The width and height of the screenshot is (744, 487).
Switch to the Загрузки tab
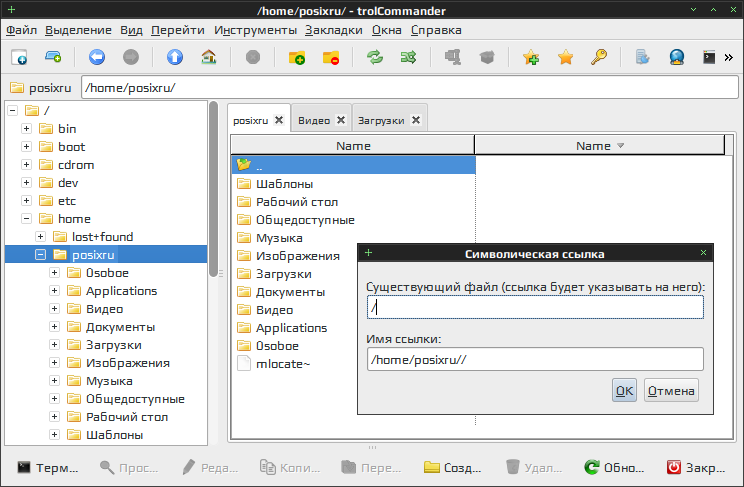click(x=381, y=120)
